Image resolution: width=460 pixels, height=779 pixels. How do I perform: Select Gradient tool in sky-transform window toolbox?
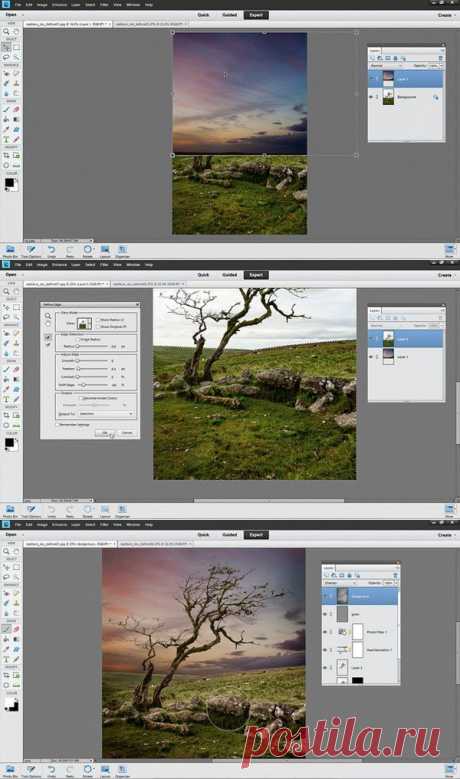pyautogui.click(x=16, y=119)
